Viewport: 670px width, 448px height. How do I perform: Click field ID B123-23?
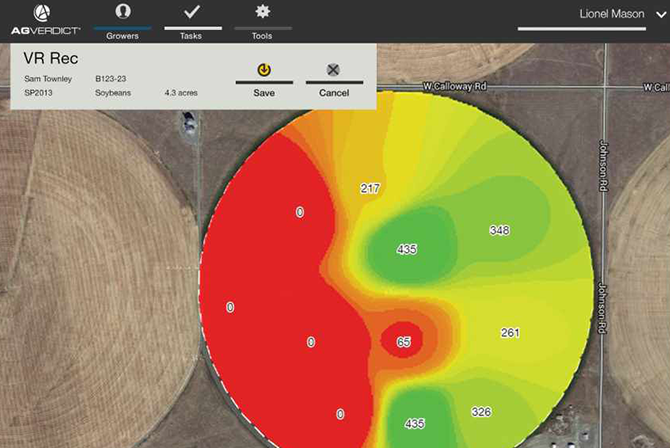point(111,79)
